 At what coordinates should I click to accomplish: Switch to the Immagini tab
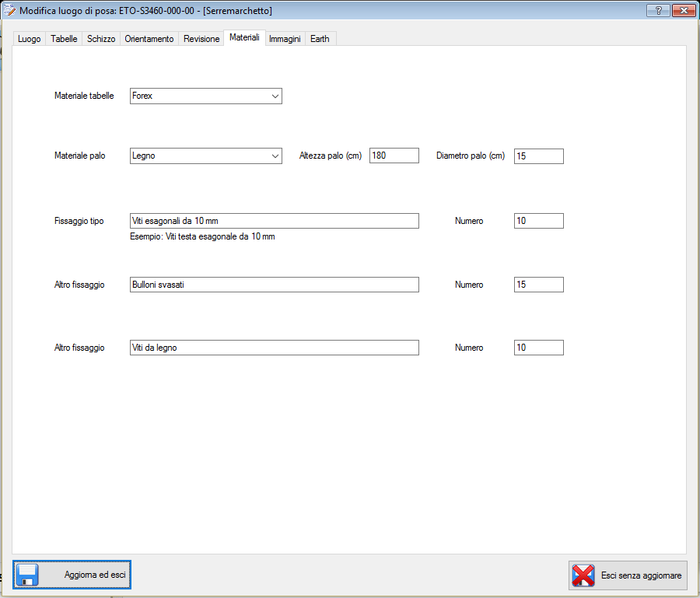[285, 39]
